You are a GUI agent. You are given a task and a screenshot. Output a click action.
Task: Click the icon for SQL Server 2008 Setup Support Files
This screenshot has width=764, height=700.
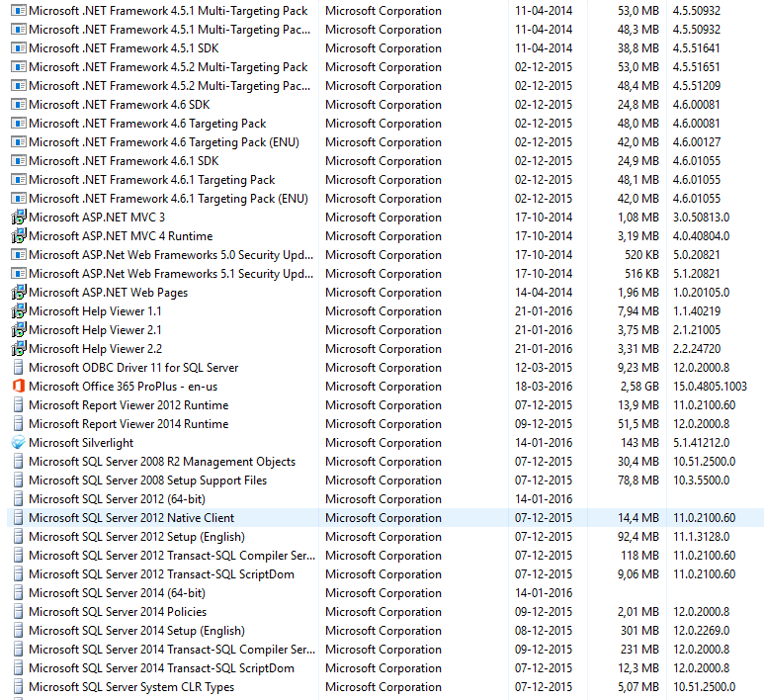pos(19,481)
